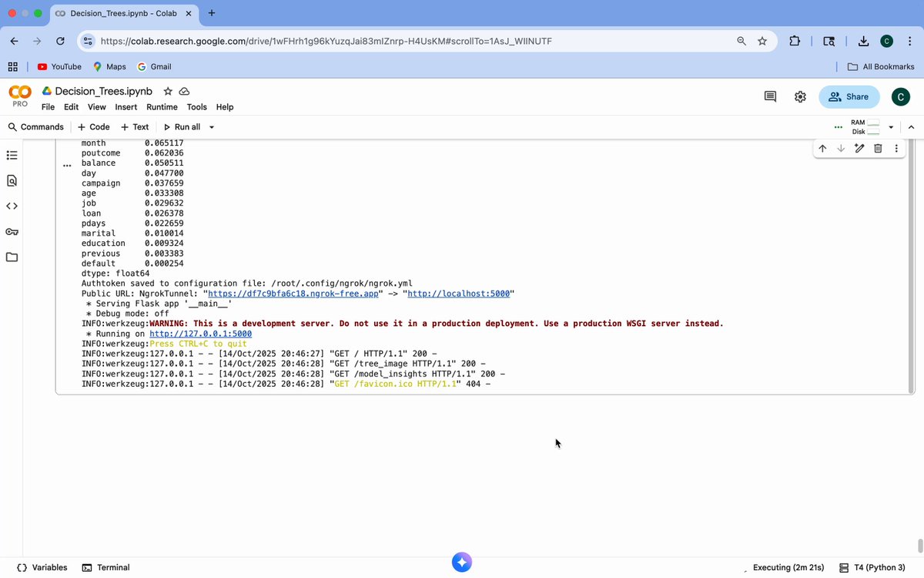924x578 pixels.
Task: Click the Executing (2m 21s) status
Action: coord(788,567)
